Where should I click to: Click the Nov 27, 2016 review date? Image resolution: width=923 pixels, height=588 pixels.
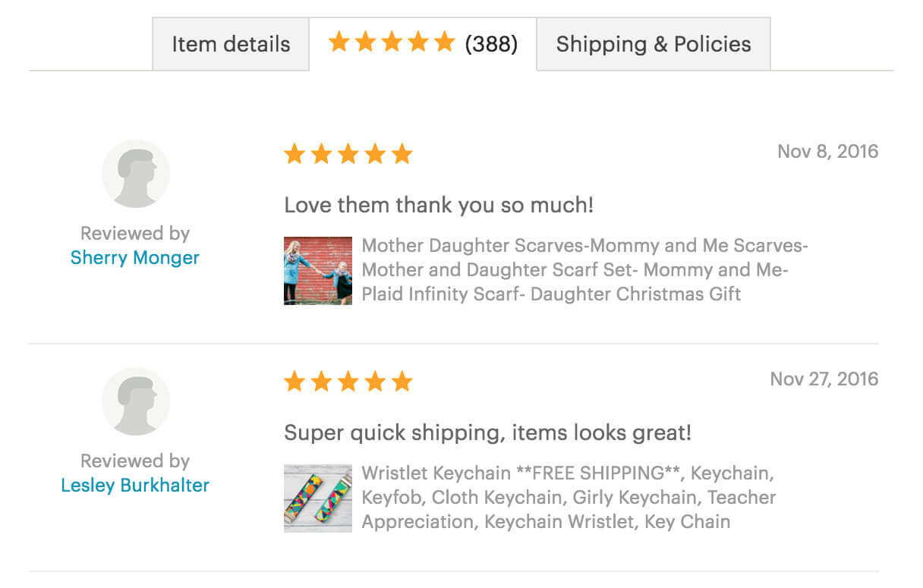[824, 379]
